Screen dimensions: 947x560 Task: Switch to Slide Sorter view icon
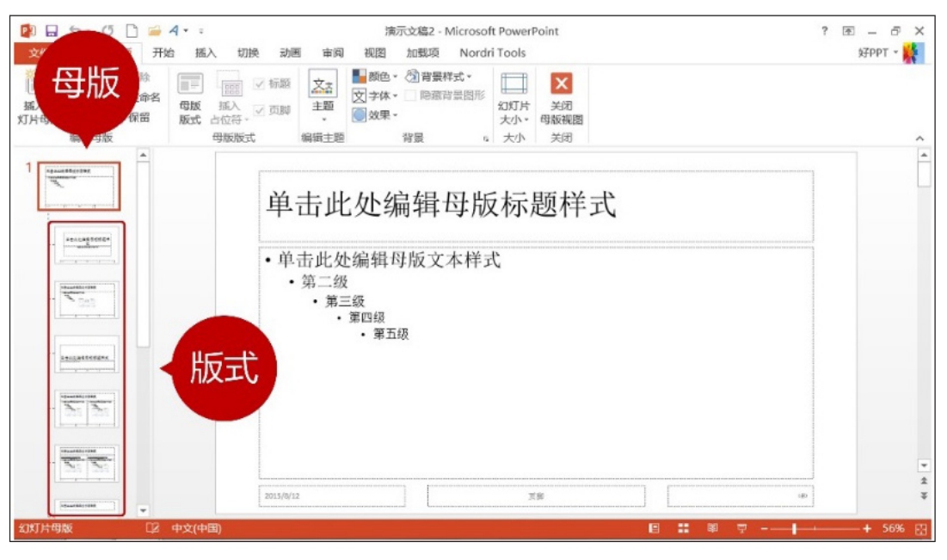pyautogui.click(x=683, y=528)
